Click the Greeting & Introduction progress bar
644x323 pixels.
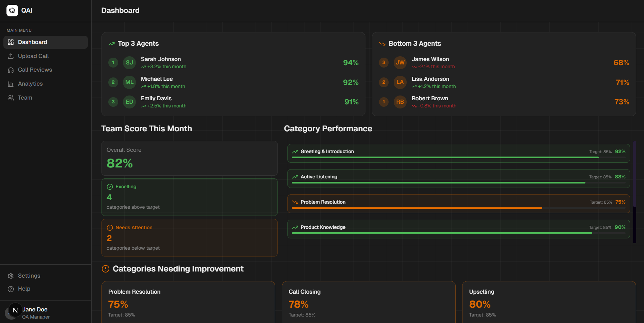pyautogui.click(x=459, y=158)
